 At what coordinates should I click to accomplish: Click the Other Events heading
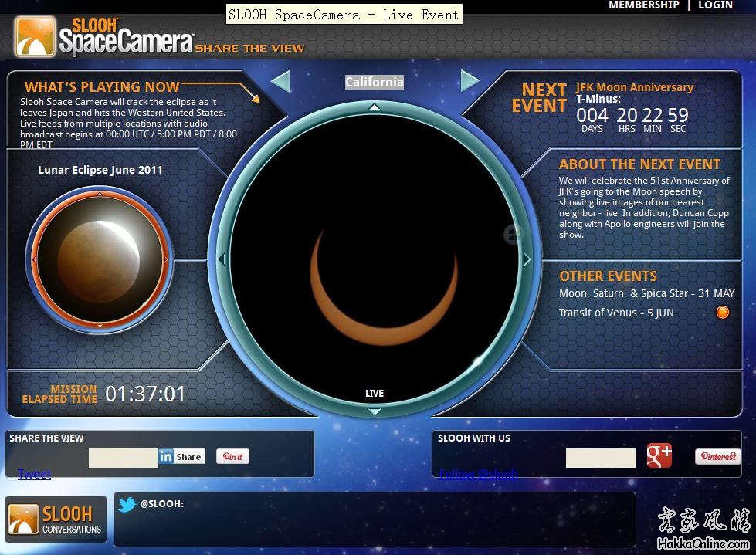pos(608,276)
